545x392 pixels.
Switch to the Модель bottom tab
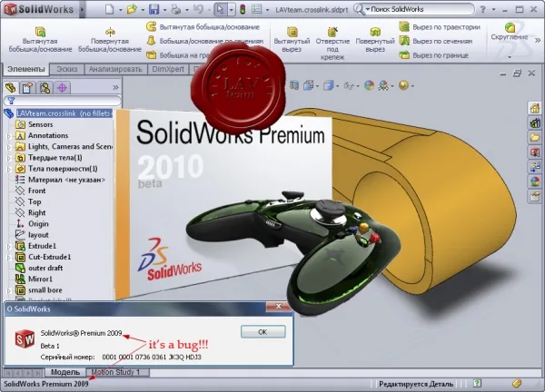coord(65,372)
